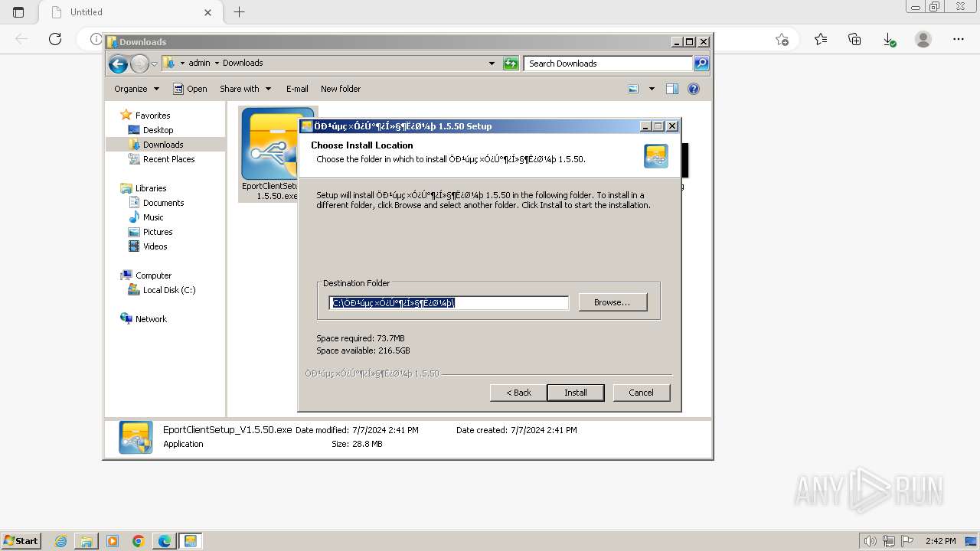Click the file icon in the details pane

click(x=136, y=437)
